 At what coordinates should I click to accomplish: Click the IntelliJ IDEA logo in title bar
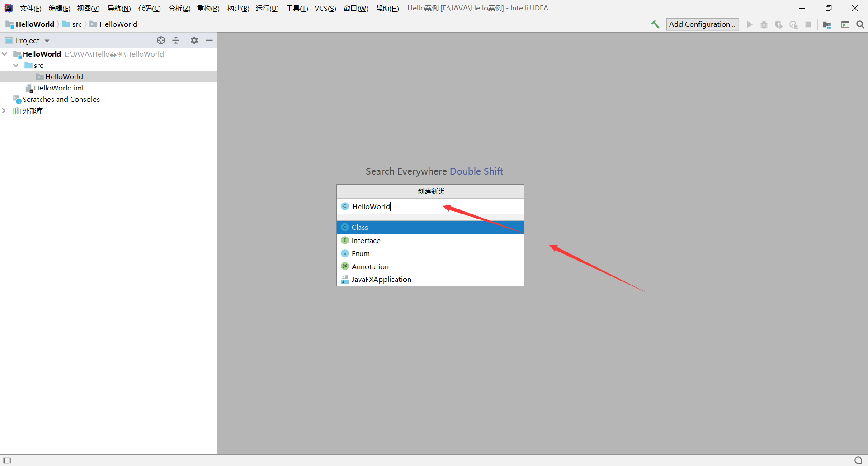click(x=9, y=8)
